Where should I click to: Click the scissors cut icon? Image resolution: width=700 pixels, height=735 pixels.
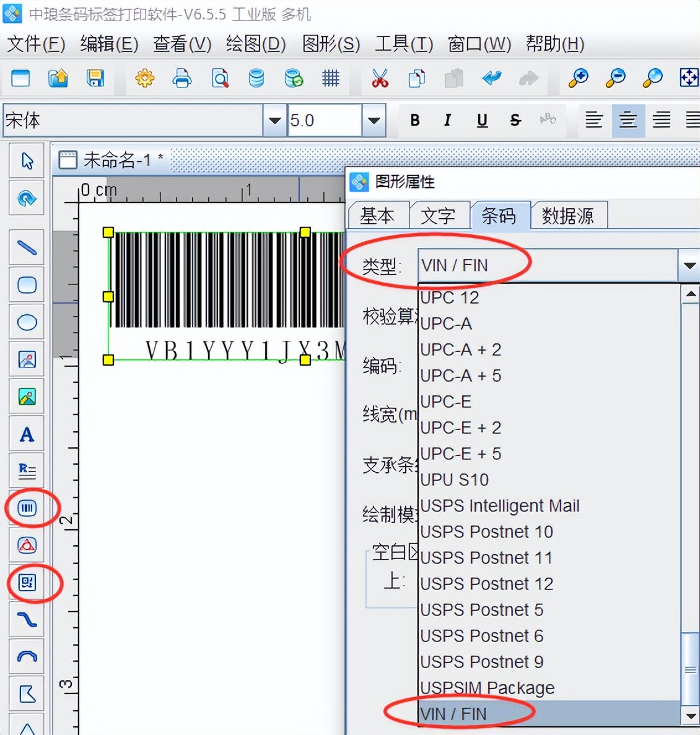click(380, 78)
